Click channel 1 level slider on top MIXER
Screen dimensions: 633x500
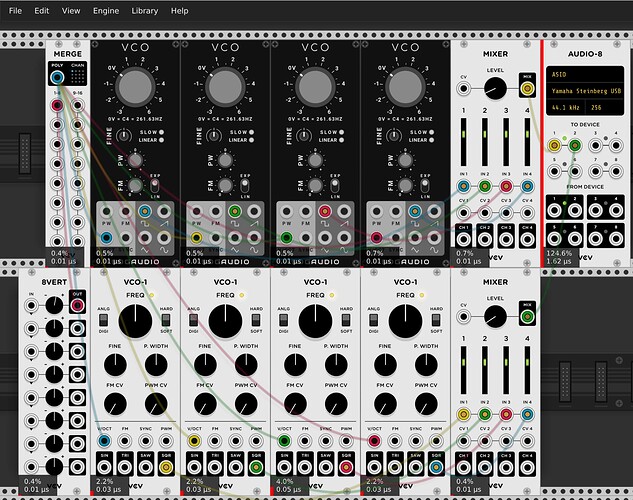click(x=463, y=142)
